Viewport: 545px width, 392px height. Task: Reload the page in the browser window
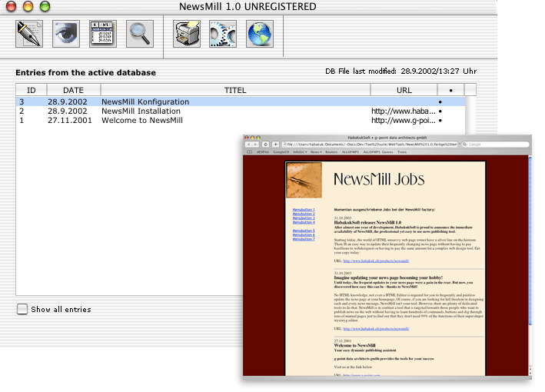265,145
